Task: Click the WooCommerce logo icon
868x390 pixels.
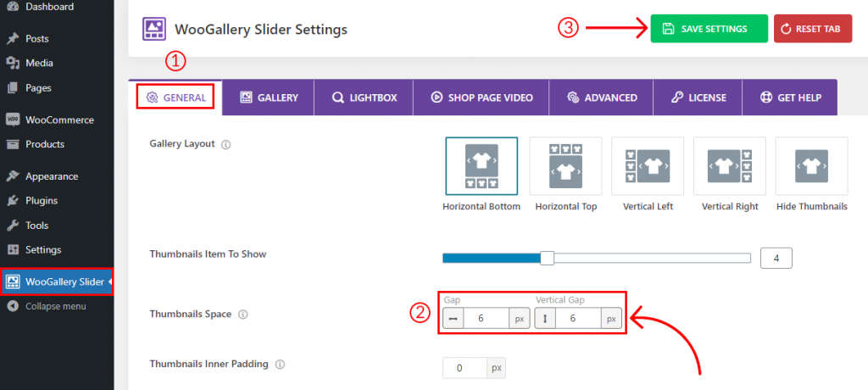Action: point(12,120)
